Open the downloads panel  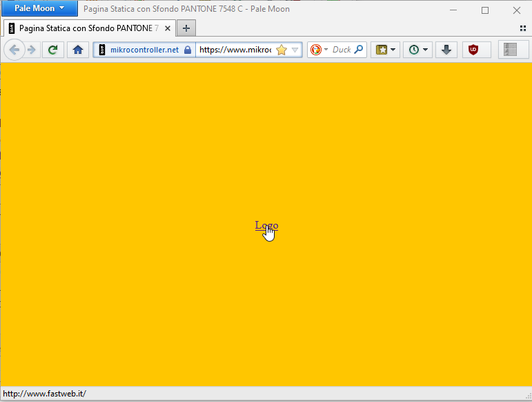(446, 50)
